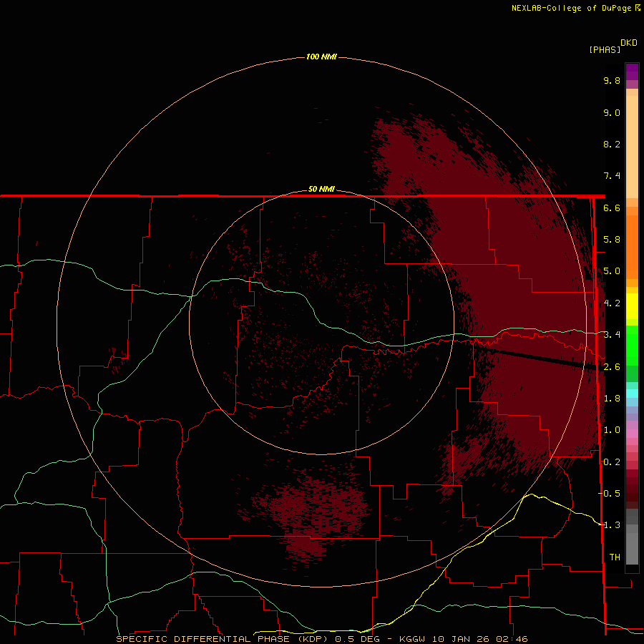This screenshot has height=644, width=644.
Task: Click the 4.2 scale value
Action: [612, 303]
